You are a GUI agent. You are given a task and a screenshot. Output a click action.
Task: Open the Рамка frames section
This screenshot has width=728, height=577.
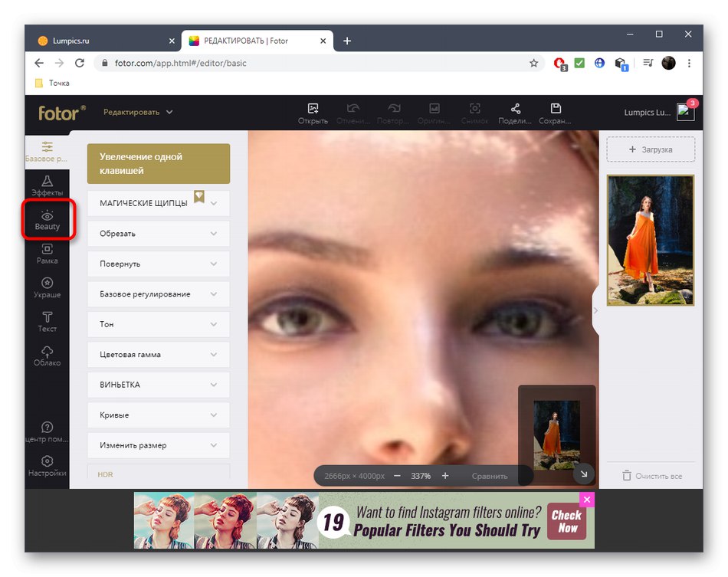click(47, 254)
